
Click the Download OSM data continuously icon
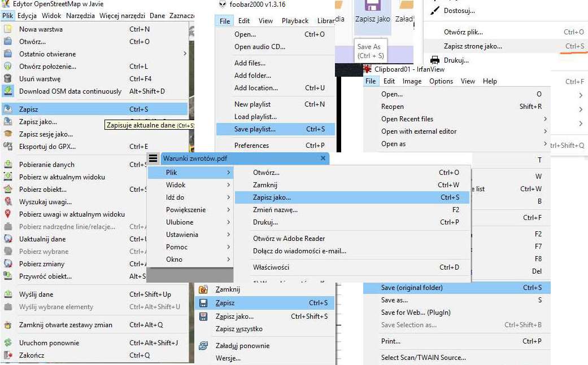point(8,91)
